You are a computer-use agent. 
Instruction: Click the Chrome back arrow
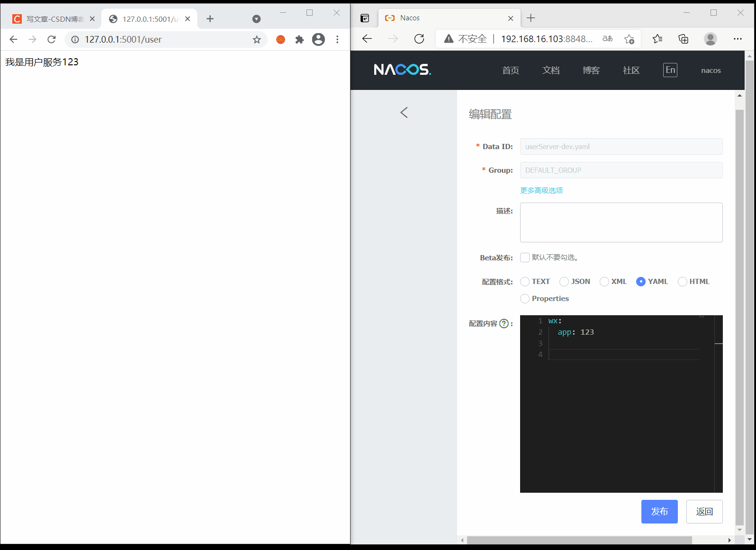[x=13, y=39]
